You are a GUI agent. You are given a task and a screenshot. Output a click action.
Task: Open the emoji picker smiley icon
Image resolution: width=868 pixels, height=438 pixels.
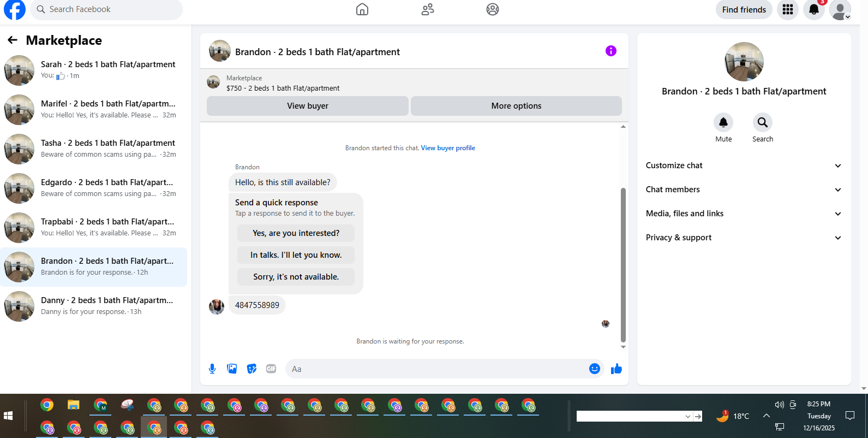coord(595,369)
